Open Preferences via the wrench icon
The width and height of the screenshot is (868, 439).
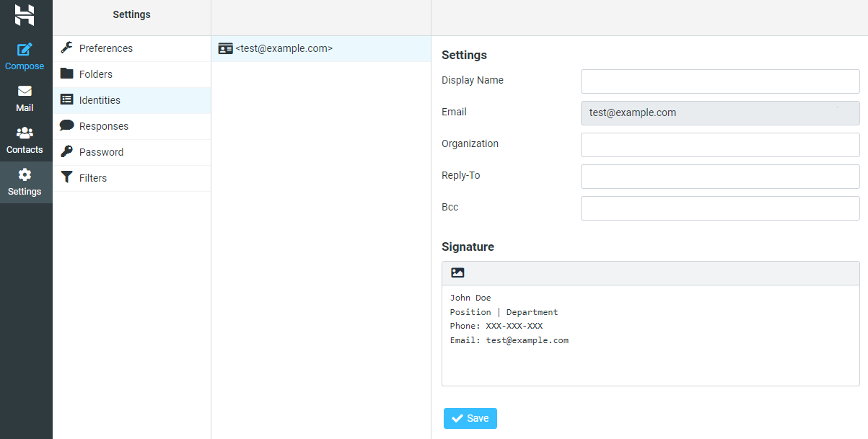pos(66,48)
